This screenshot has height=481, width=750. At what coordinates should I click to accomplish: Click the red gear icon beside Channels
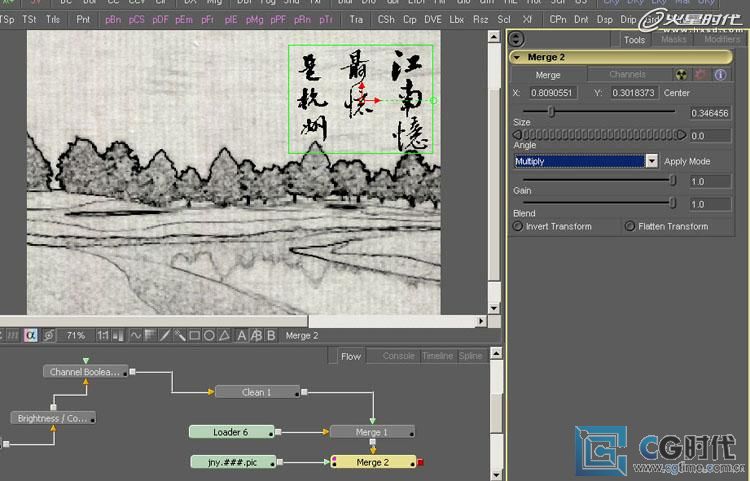click(x=701, y=75)
